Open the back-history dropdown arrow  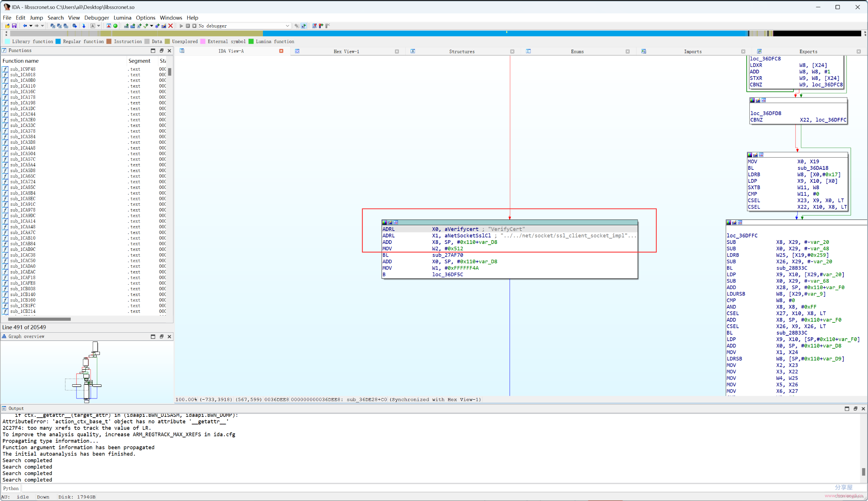[31, 26]
